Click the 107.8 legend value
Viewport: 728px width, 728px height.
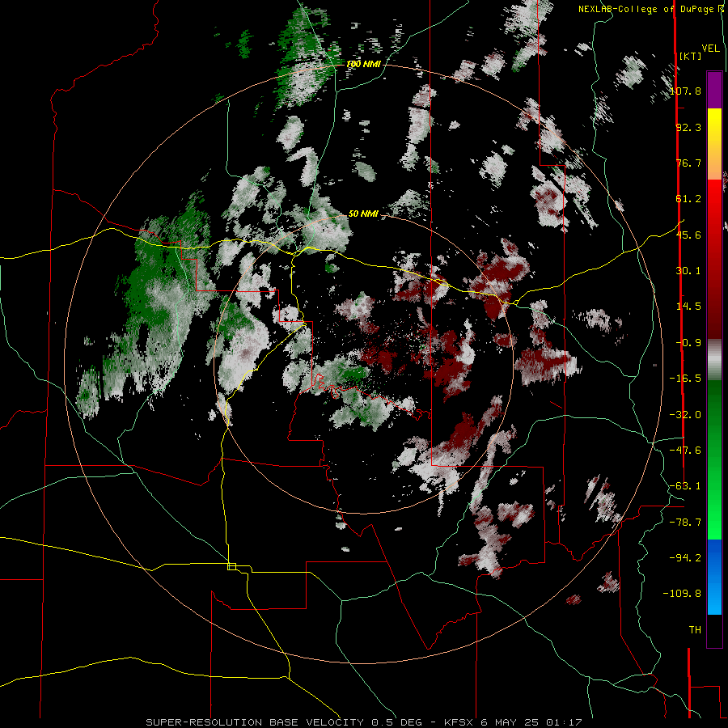[x=686, y=91]
